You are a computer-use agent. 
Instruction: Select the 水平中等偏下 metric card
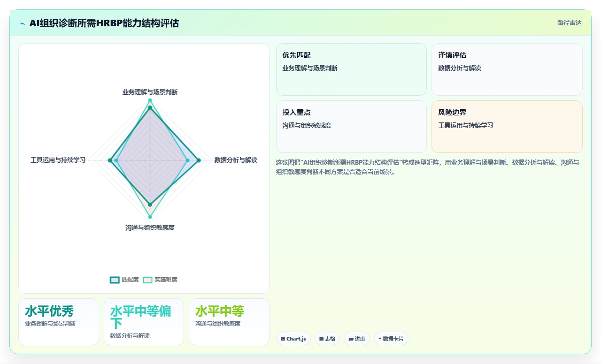pos(144,322)
